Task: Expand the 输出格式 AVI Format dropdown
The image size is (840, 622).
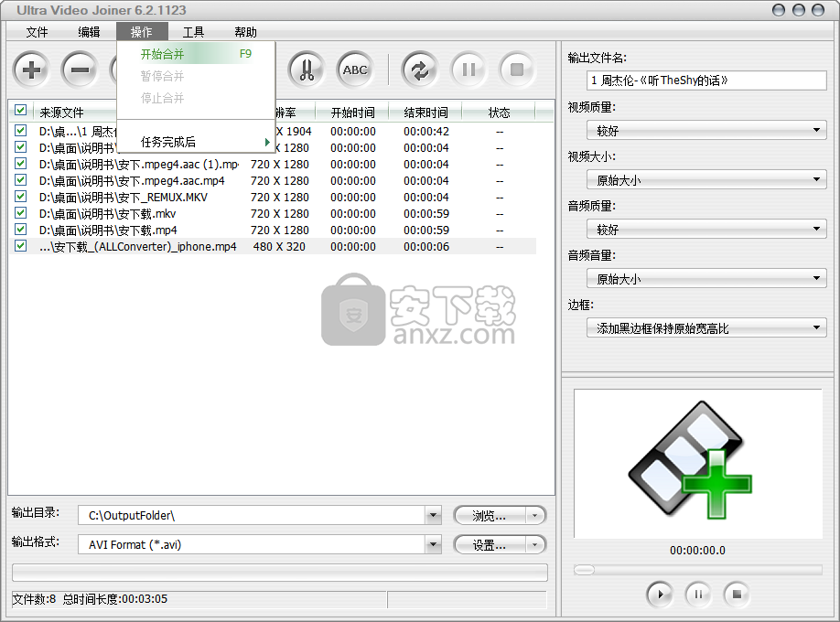Action: [434, 545]
